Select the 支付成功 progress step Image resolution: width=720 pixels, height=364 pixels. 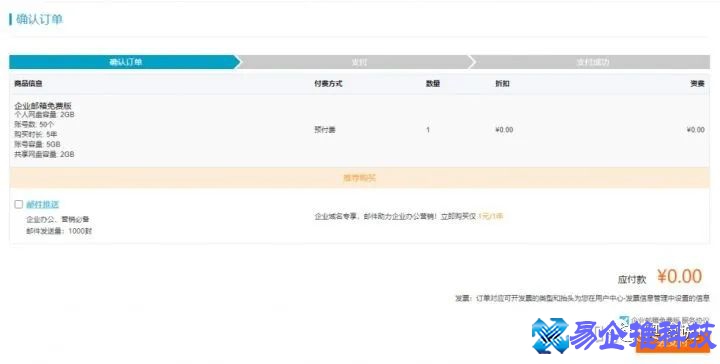click(x=592, y=62)
